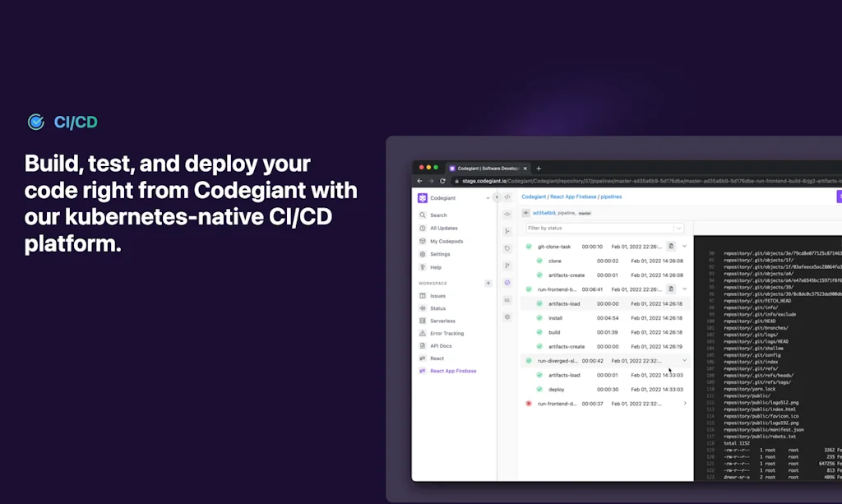Click the Codegiant breadcrumb link
This screenshot has width=842, height=504.
tap(533, 197)
